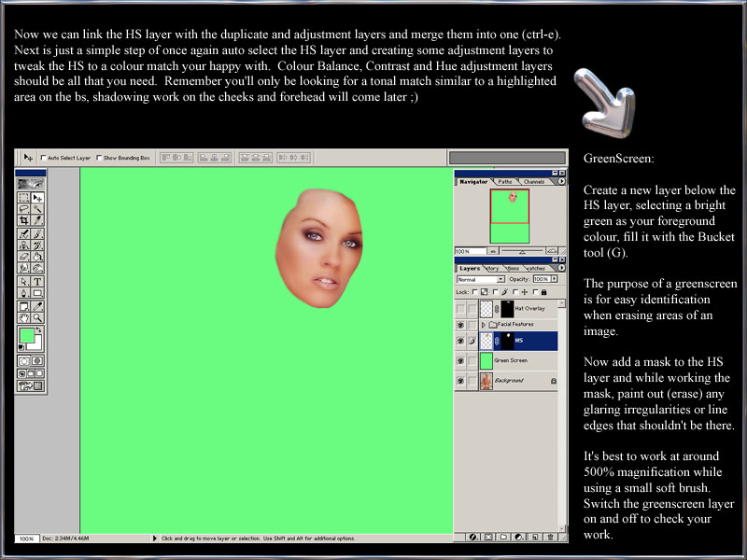The width and height of the screenshot is (747, 560).
Task: Switch to Edit in Quick Mask Mode
Action: 37,360
